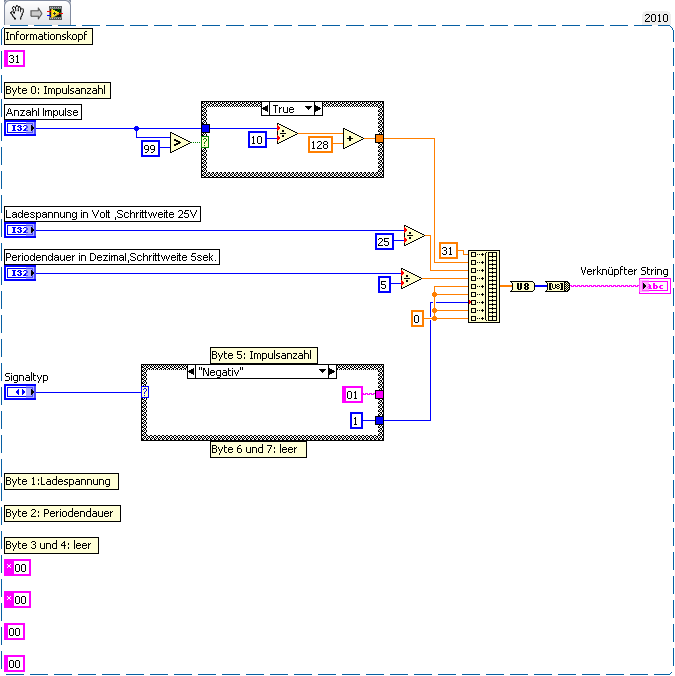
Task: Click the pink string output tunnel in Negativ case
Action: click(379, 394)
